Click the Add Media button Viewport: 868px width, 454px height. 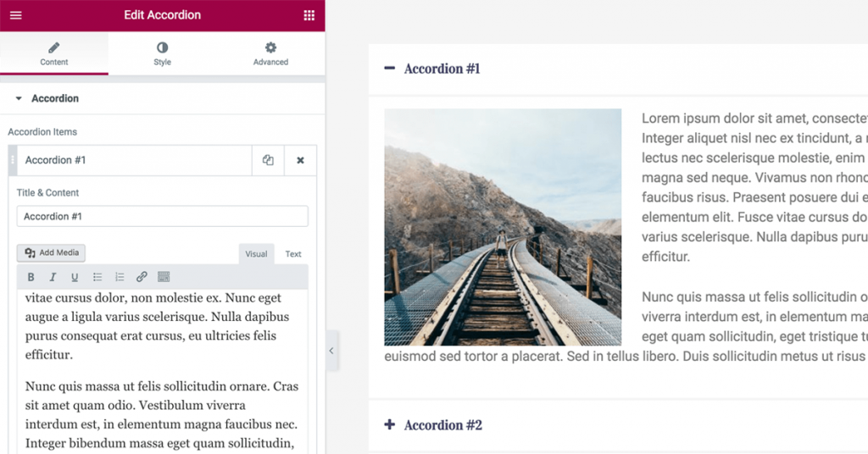[x=52, y=252]
